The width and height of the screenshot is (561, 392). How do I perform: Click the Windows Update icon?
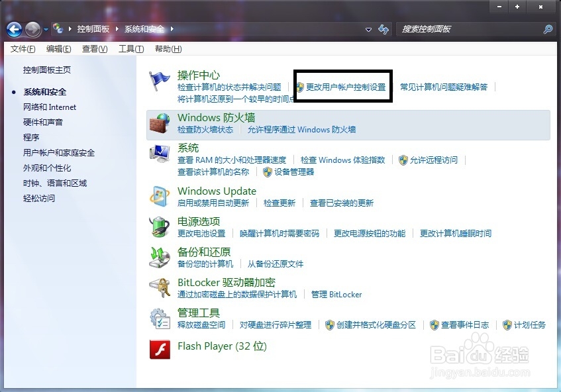(x=160, y=197)
